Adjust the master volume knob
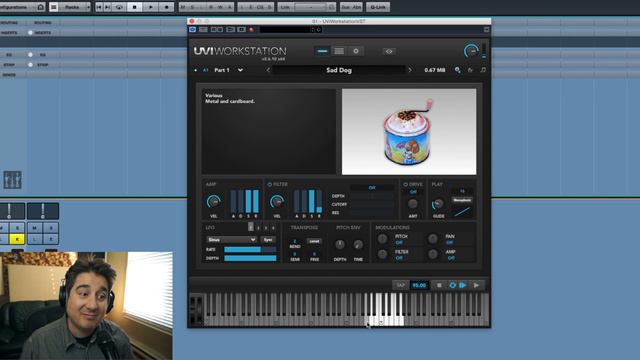The height and width of the screenshot is (360, 640). [x=471, y=51]
